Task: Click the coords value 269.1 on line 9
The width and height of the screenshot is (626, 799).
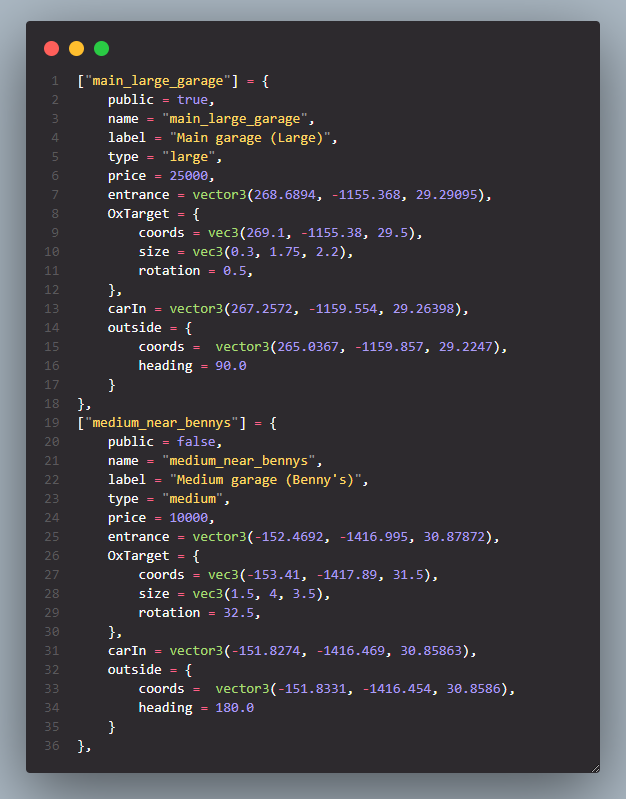Action: pyautogui.click(x=265, y=233)
